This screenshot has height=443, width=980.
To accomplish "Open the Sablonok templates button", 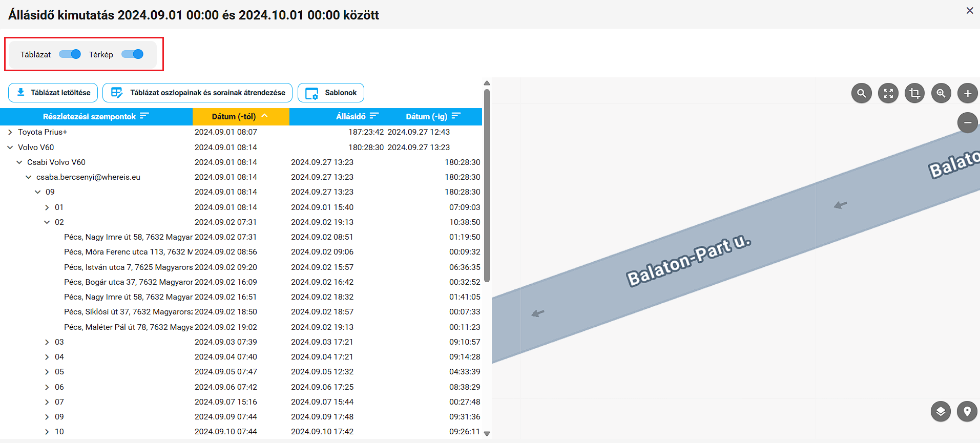I will click(x=331, y=93).
